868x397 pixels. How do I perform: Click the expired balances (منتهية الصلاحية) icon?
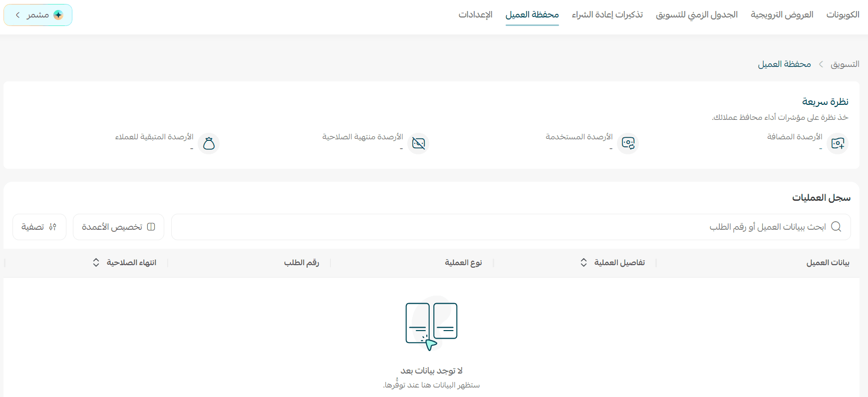(418, 144)
